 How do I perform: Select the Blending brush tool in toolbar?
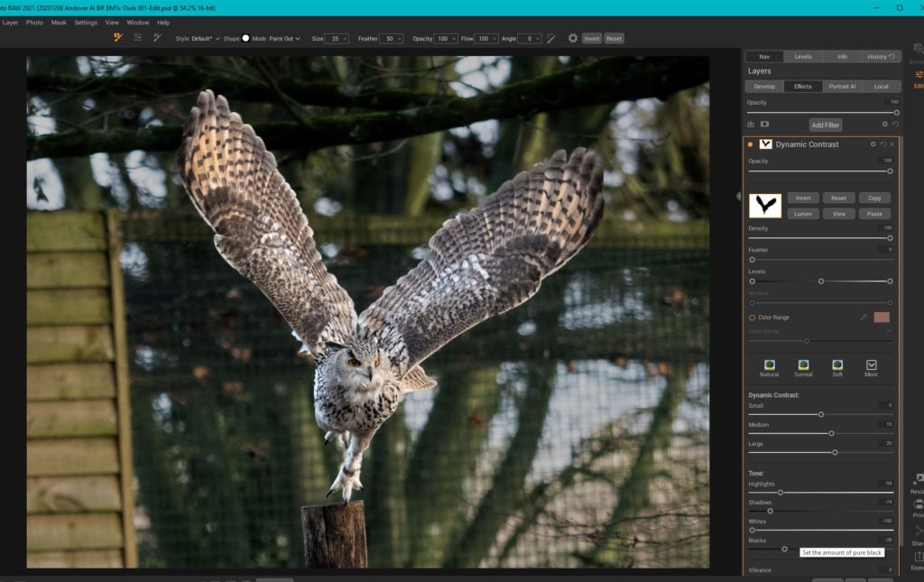click(x=158, y=38)
